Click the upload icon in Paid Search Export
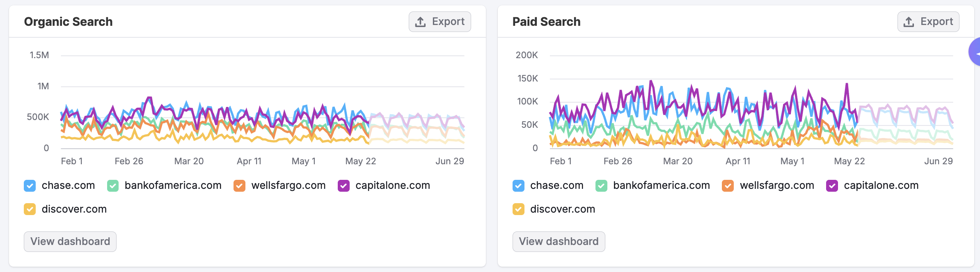This screenshot has height=272, width=980. coord(909,22)
